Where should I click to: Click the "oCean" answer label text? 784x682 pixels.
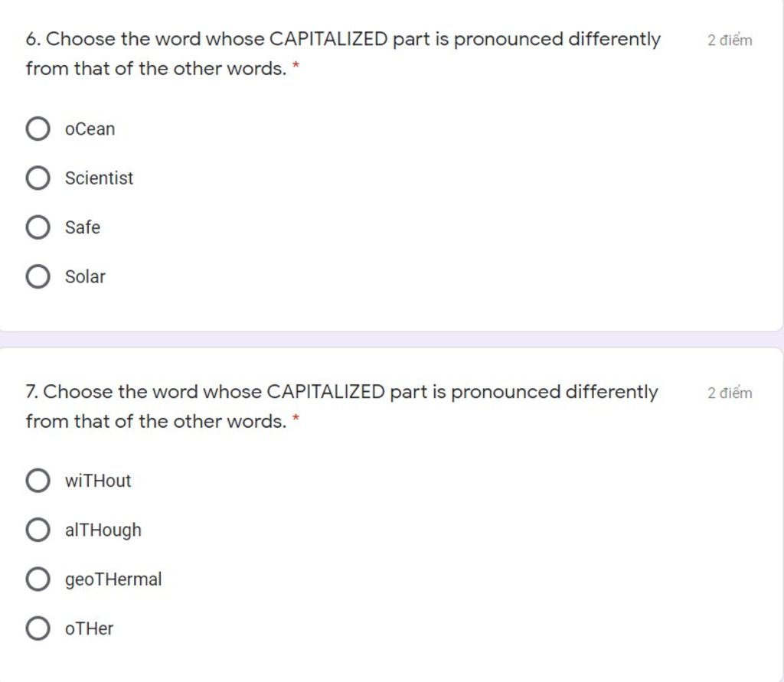pyautogui.click(x=90, y=129)
